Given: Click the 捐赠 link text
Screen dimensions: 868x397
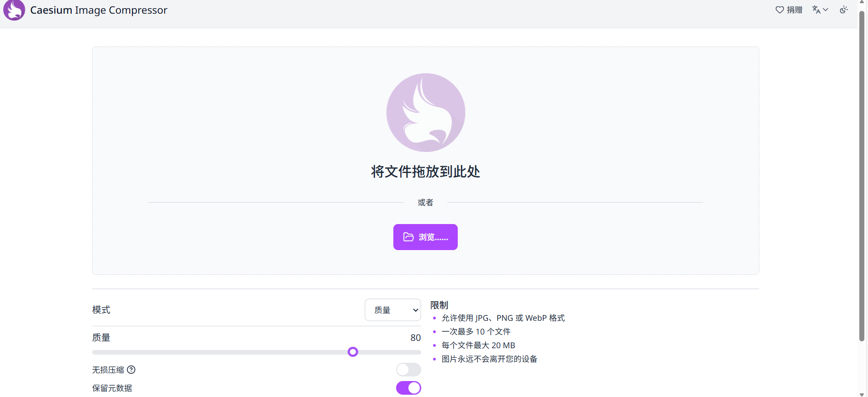Looking at the screenshot, I should [x=794, y=10].
